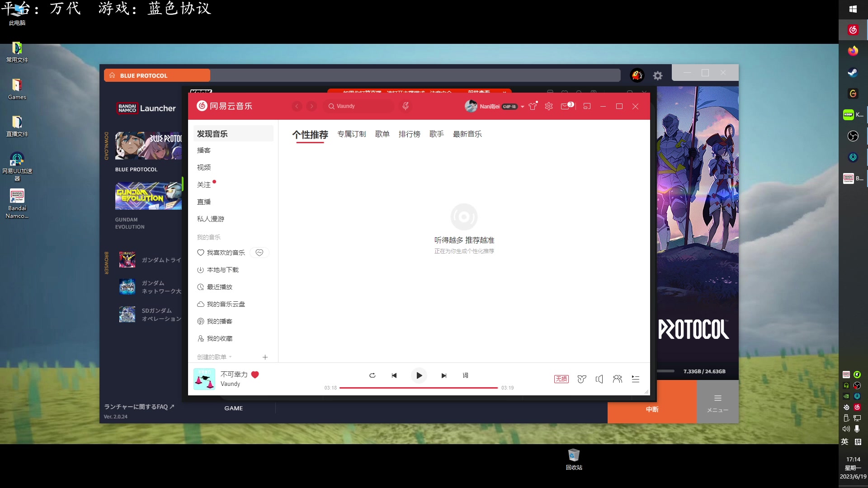This screenshot has height=488, width=868.
Task: Select Gundam Evolution thumbnail in launcher
Action: coord(149,196)
